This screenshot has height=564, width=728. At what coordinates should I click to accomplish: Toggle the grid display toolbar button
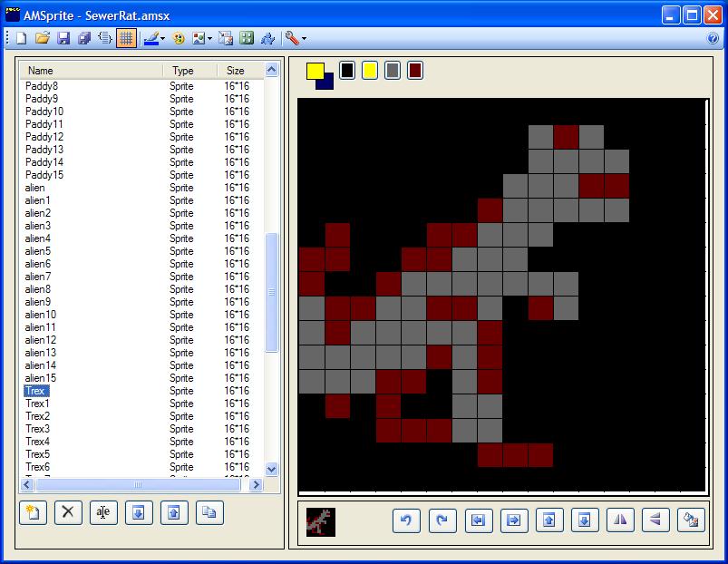[x=126, y=38]
